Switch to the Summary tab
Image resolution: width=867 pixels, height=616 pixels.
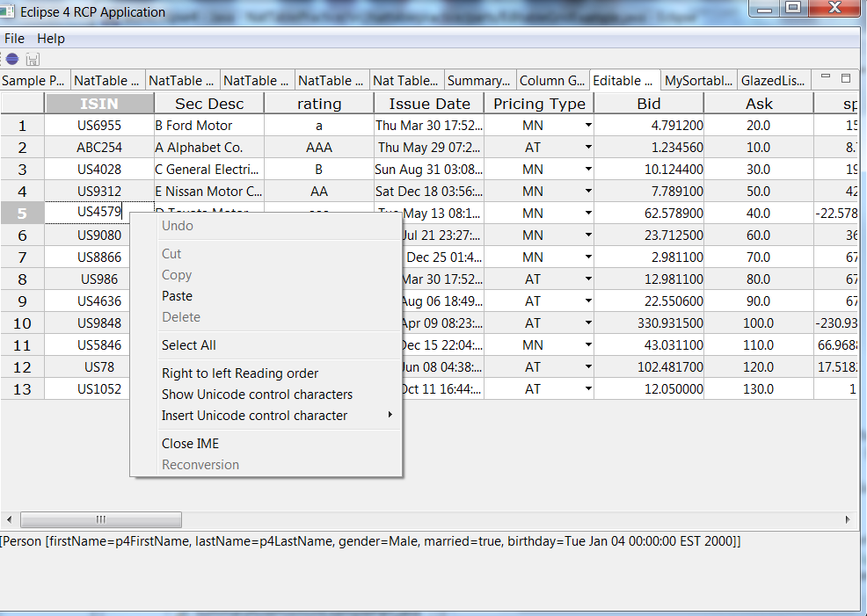click(479, 81)
